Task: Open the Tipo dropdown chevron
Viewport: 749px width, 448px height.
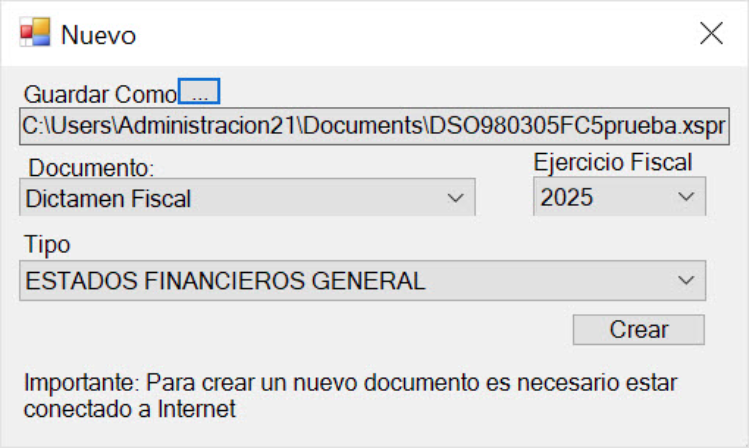Action: [x=686, y=280]
